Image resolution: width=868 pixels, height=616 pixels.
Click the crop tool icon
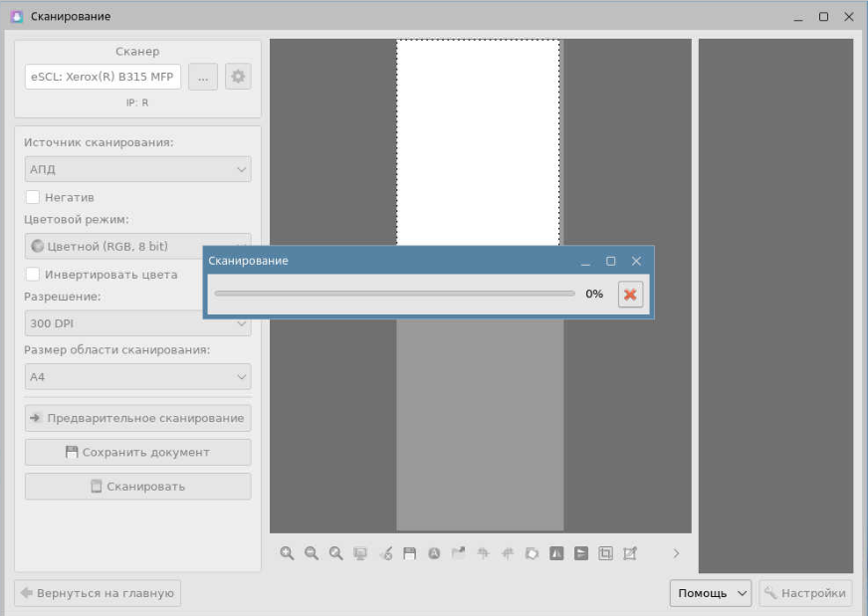click(605, 553)
